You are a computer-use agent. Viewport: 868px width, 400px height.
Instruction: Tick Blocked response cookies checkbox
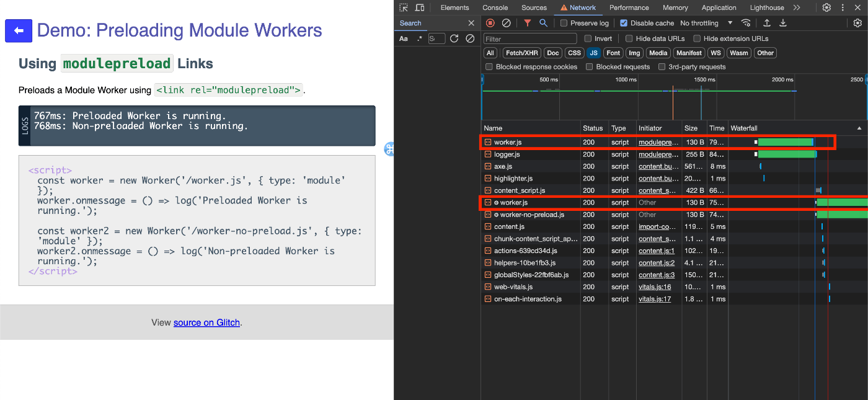[x=489, y=67]
